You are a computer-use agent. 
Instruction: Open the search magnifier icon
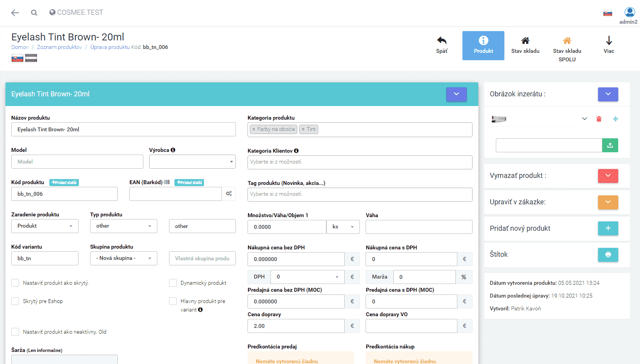pos(34,13)
